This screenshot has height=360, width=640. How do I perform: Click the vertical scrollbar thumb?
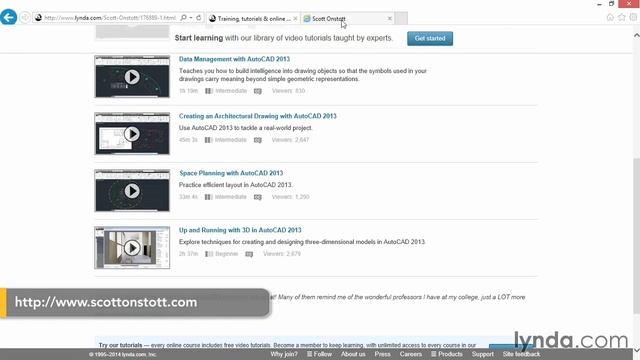tap(636, 236)
